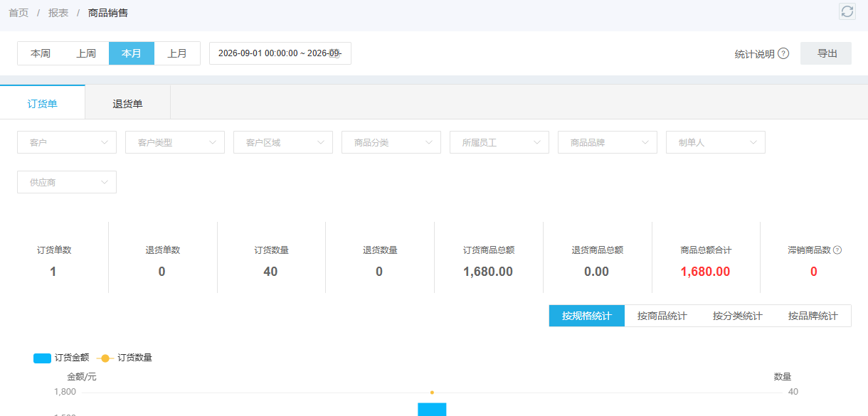
Task: Click the 导出 export button
Action: pos(826,53)
